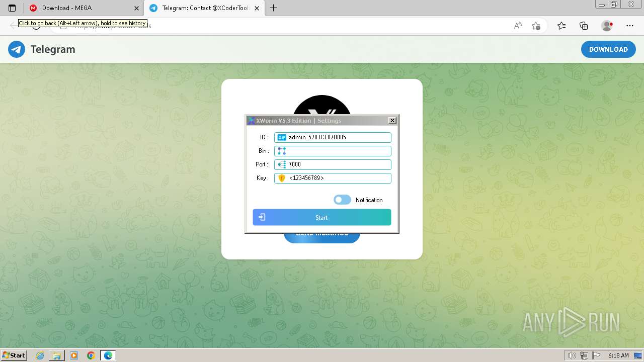
Task: Click the XWorm V5.3 Edition | Settings title text
Action: [299, 121]
